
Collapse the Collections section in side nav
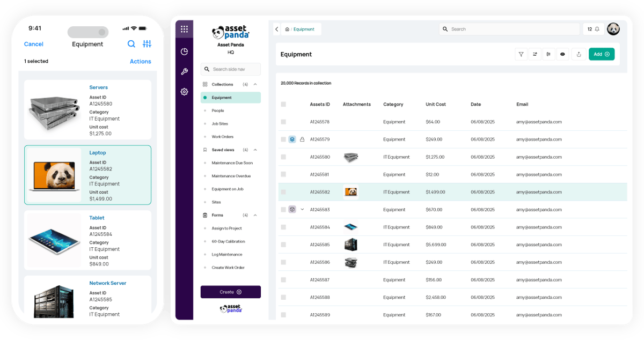point(256,84)
